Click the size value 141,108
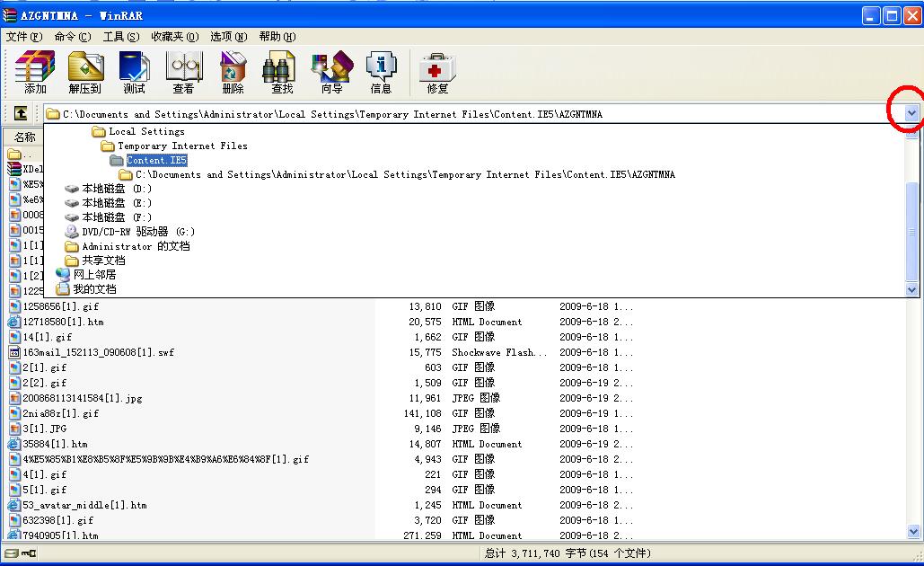Screen dimensions: 924x566 pyautogui.click(x=423, y=413)
